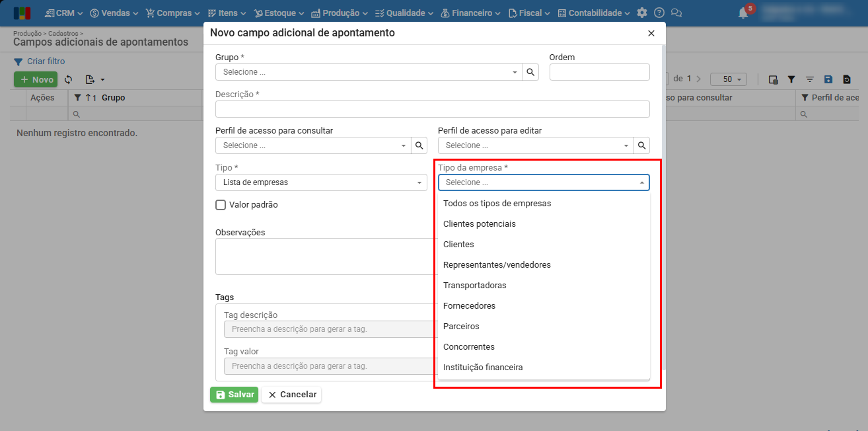Screen dimensions: 868x431
Task: Click the blue save layout icon in grid toolbar
Action: click(828, 79)
